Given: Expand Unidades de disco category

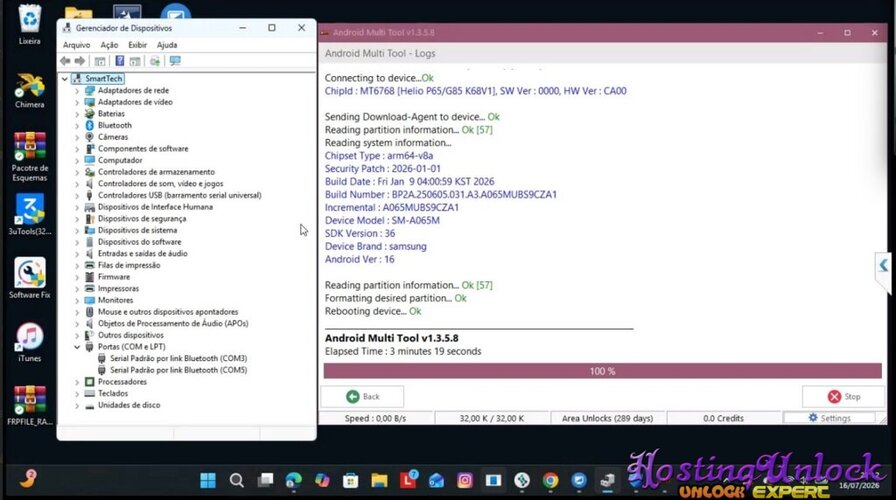Looking at the screenshot, I should (77, 405).
